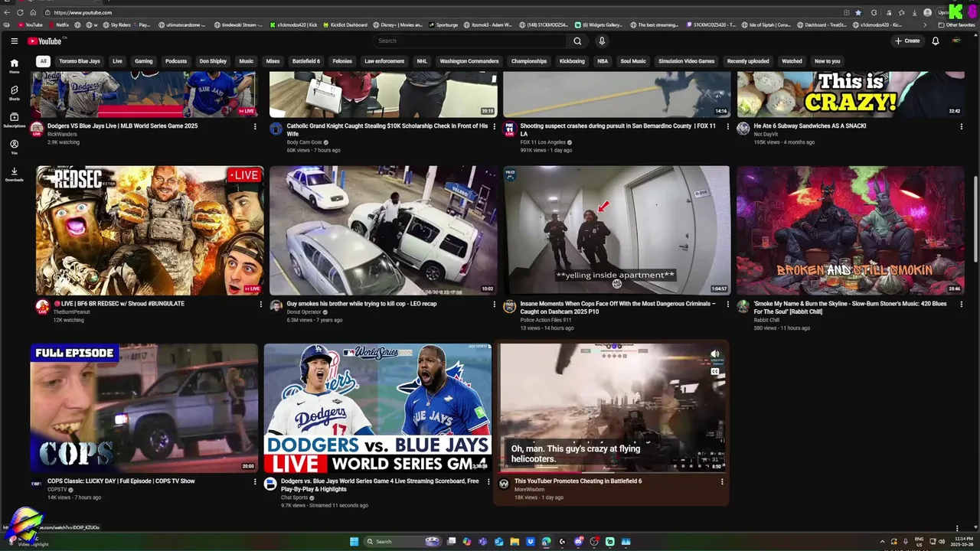Mute the Battlefield 6 preview video
The image size is (980, 551).
tap(715, 354)
